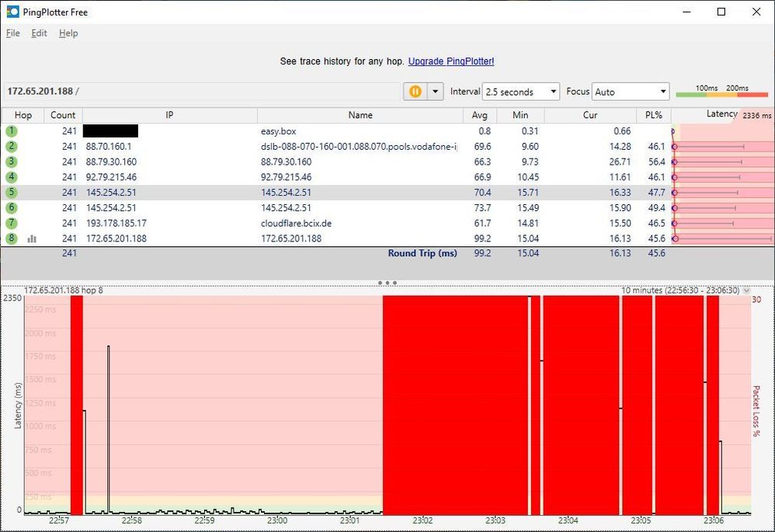775x532 pixels.
Task: Select hop 7 green circle icon
Action: (12, 223)
